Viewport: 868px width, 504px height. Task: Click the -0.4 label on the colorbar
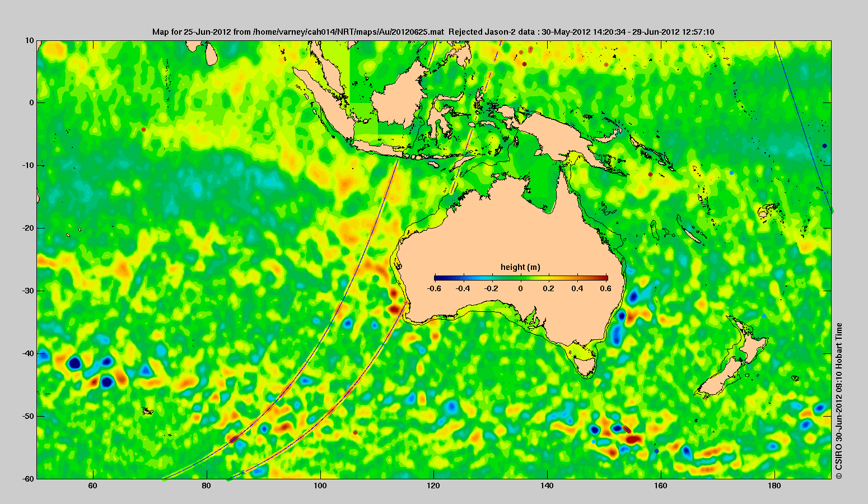pyautogui.click(x=463, y=288)
